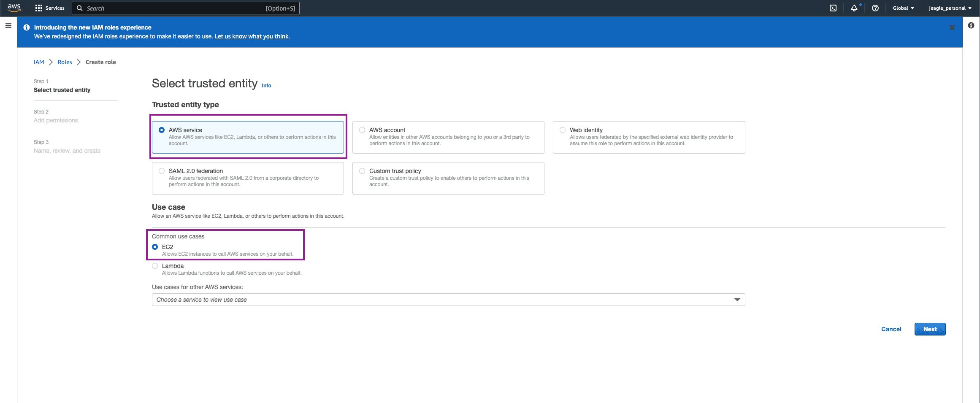Select SAML 2.0 federation option
The image size is (980, 403).
click(x=162, y=171)
